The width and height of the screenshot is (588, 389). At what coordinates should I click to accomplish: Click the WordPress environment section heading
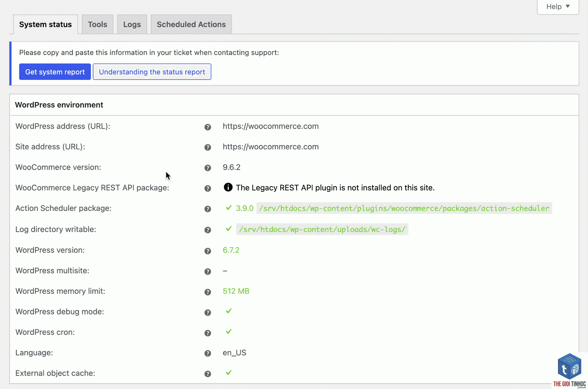pos(59,105)
